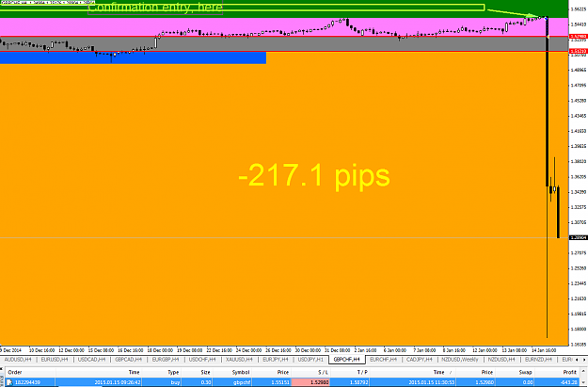Image resolution: width=588 pixels, height=387 pixels.
Task: Select the GBPCAD,H4 chart tab
Action: tap(128, 360)
